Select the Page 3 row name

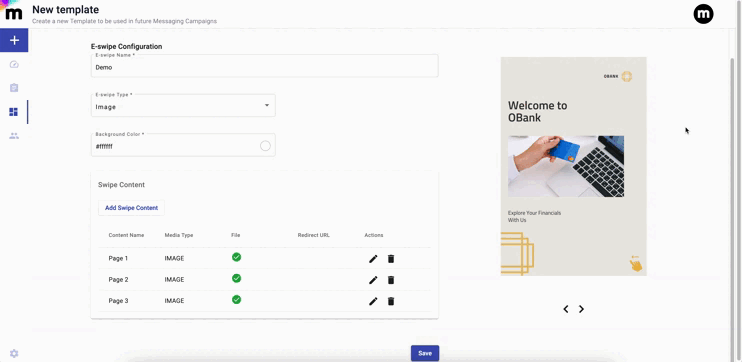118,301
